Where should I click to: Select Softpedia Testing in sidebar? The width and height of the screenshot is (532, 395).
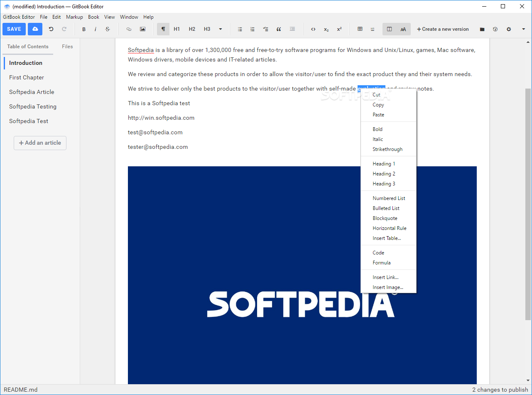(x=33, y=106)
